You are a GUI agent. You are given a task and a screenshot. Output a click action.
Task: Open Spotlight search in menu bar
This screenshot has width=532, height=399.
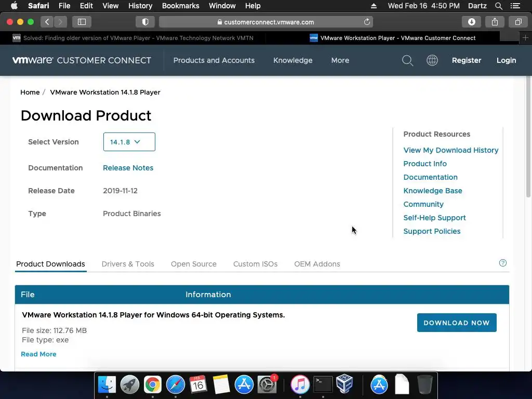point(498,6)
